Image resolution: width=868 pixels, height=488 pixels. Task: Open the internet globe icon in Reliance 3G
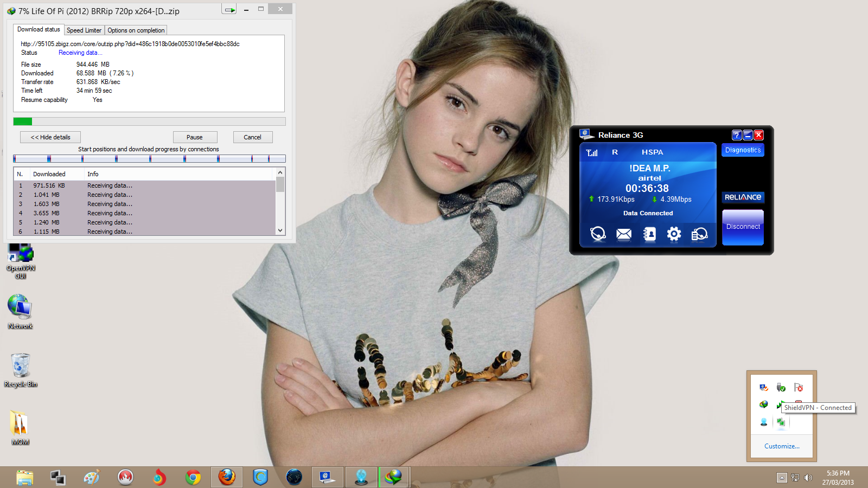598,234
